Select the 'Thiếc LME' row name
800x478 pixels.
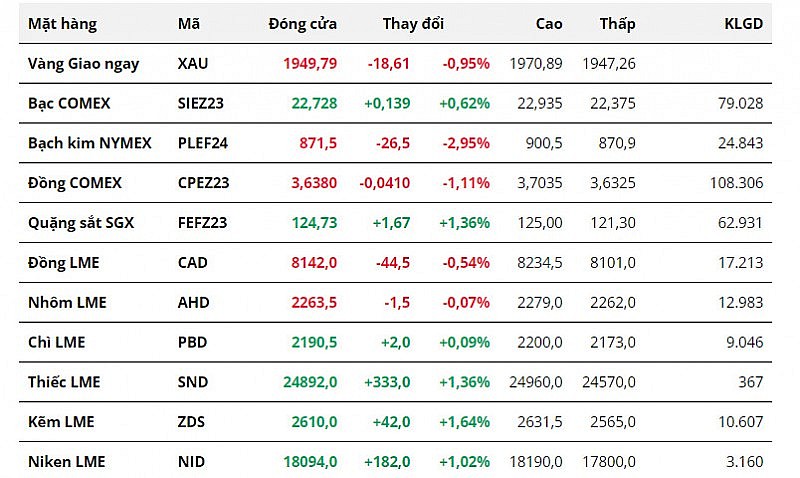click(64, 382)
